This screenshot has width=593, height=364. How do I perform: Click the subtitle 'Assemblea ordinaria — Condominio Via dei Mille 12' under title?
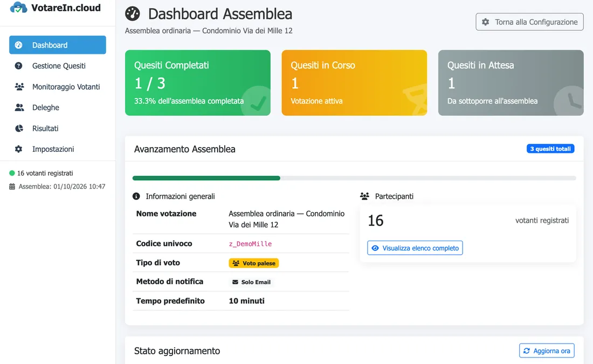pos(209,31)
